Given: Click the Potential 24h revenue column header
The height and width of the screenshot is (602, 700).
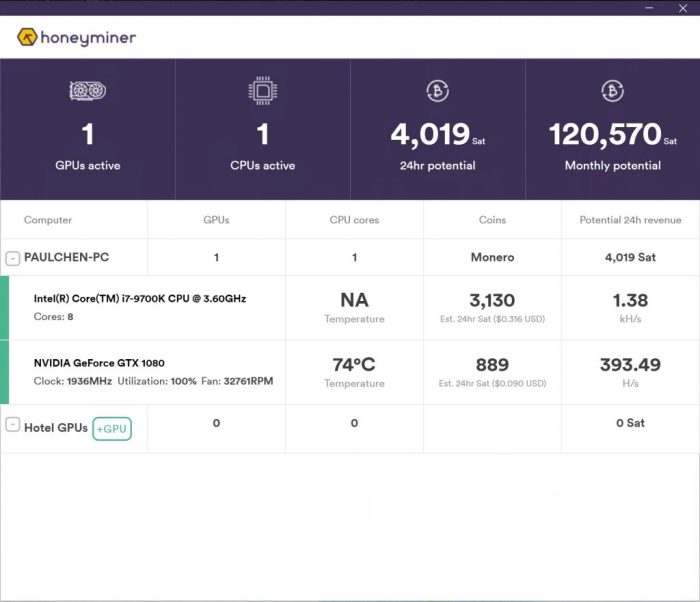Looking at the screenshot, I should (630, 220).
